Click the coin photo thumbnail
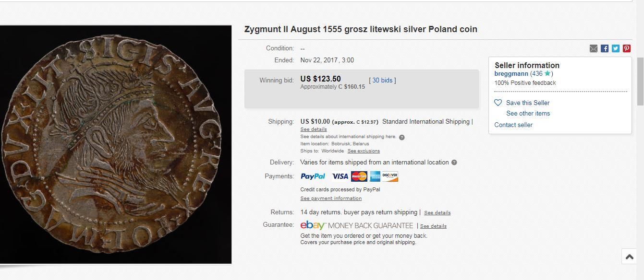The width and height of the screenshot is (644, 280). pyautogui.click(x=116, y=145)
